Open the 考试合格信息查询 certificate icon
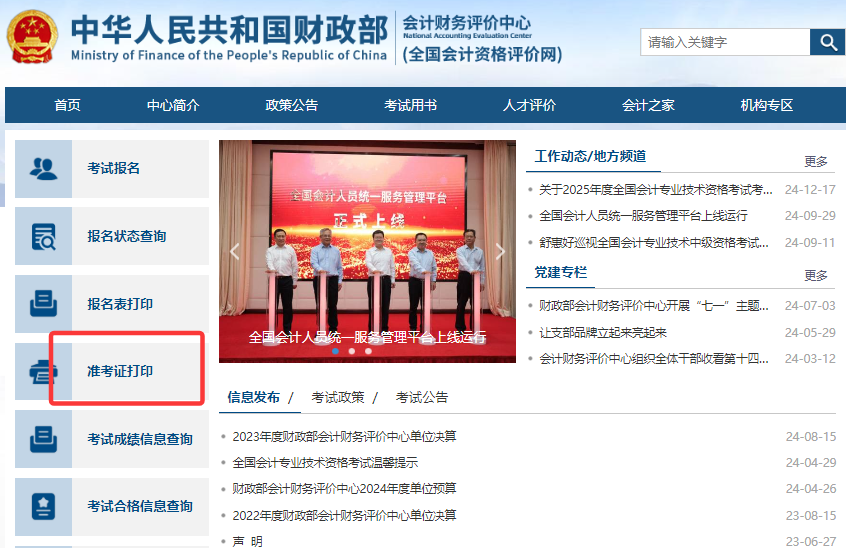The height and width of the screenshot is (548, 846). click(x=43, y=506)
